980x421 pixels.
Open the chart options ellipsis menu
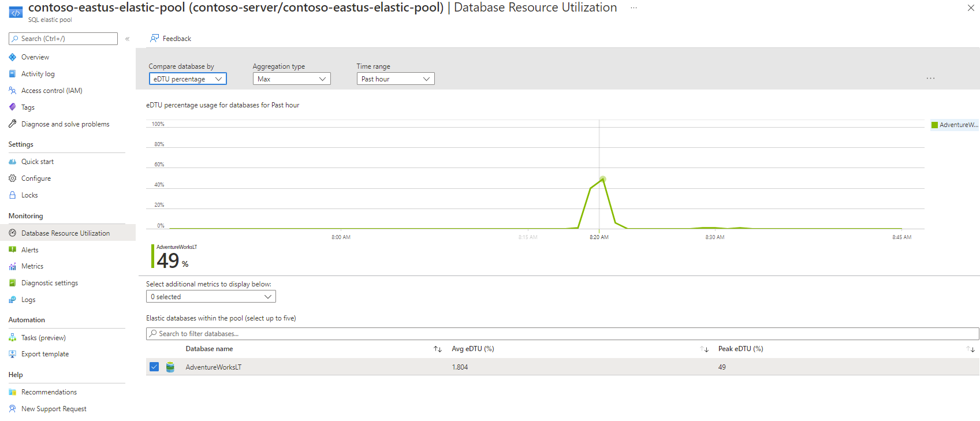pos(930,78)
